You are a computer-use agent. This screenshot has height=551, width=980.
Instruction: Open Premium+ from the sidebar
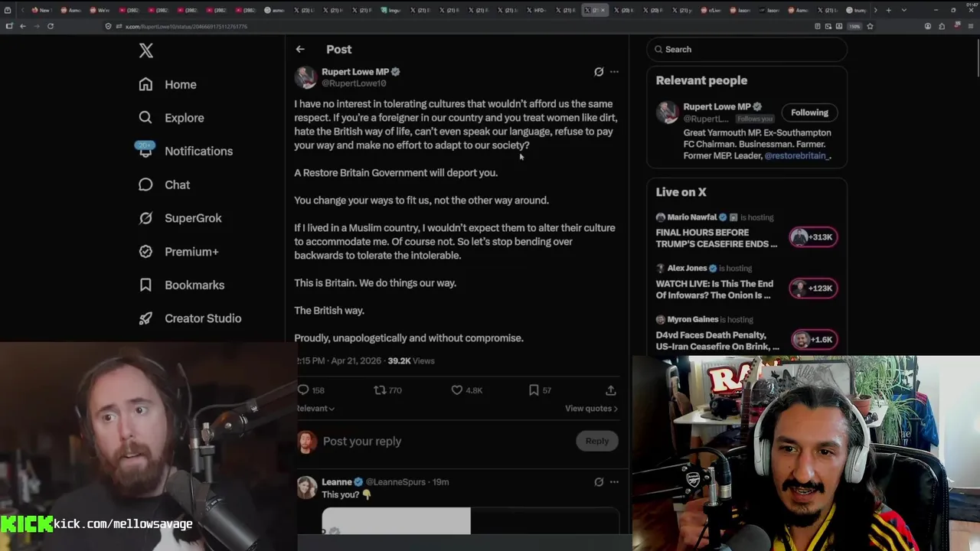point(178,251)
